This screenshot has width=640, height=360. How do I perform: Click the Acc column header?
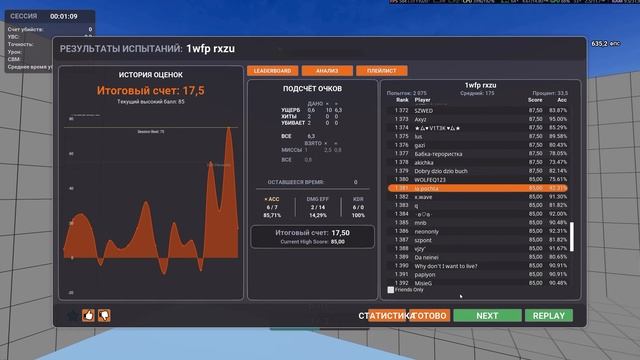[562, 100]
